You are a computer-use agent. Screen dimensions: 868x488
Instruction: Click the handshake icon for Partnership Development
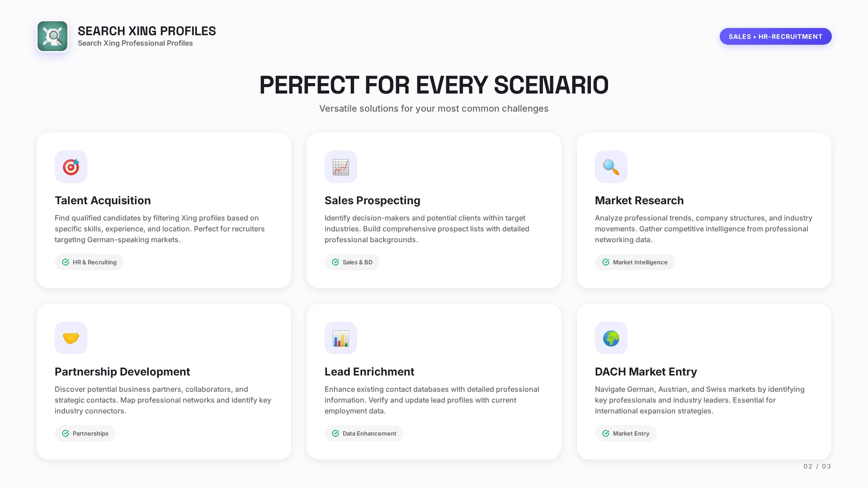coord(71,338)
